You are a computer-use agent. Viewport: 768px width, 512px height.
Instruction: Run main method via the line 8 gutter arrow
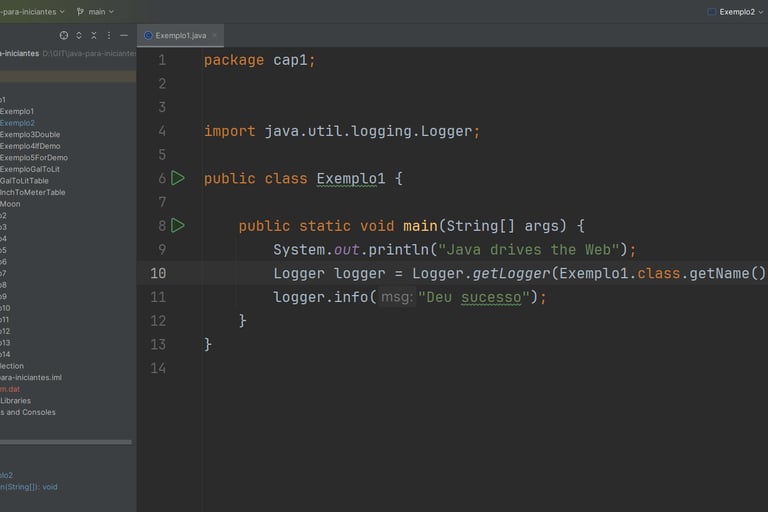[178, 225]
